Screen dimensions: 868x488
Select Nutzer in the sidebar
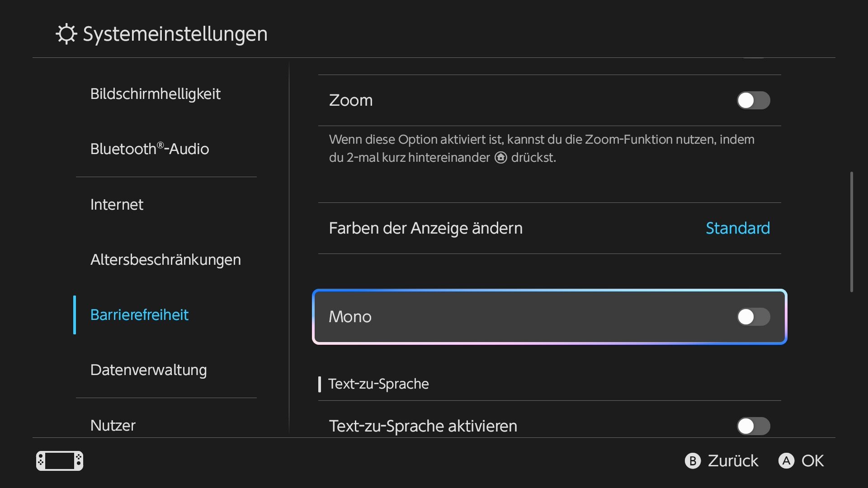tap(113, 425)
